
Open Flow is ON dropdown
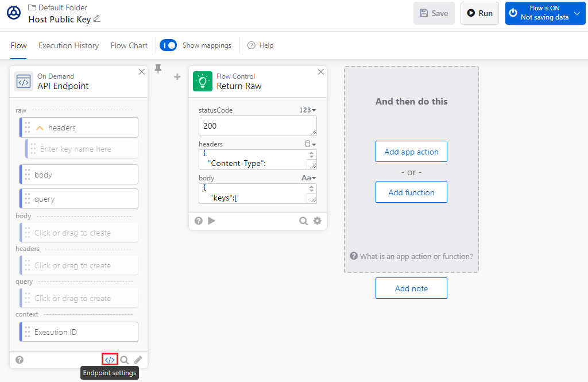coord(578,13)
